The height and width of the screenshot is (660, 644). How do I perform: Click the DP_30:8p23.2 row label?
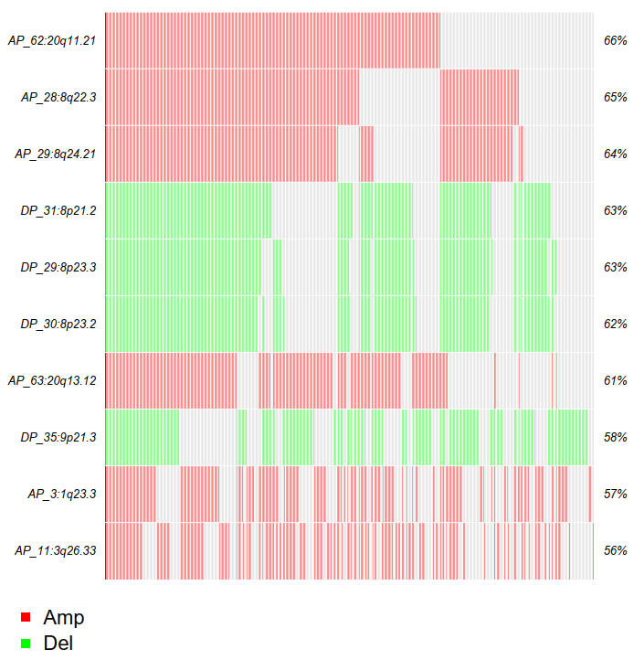pos(58,324)
